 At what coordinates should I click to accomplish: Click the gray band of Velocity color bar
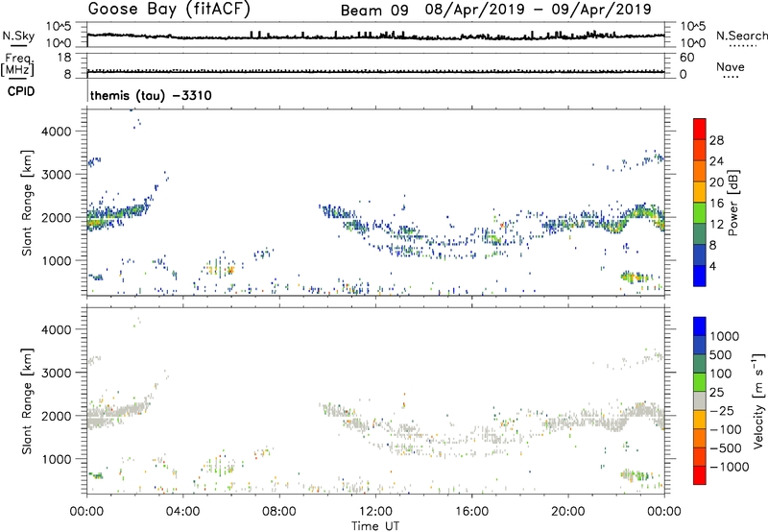click(x=700, y=400)
